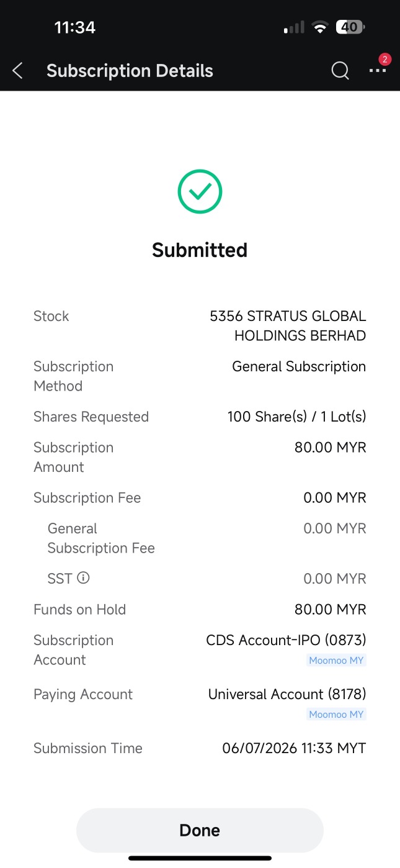Tap the SST info icon
The image size is (400, 868).
83,578
